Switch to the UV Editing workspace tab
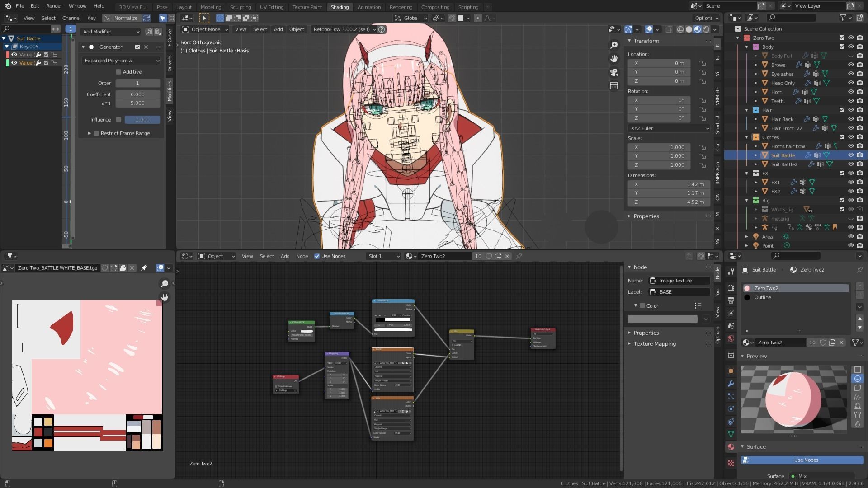 [x=272, y=7]
